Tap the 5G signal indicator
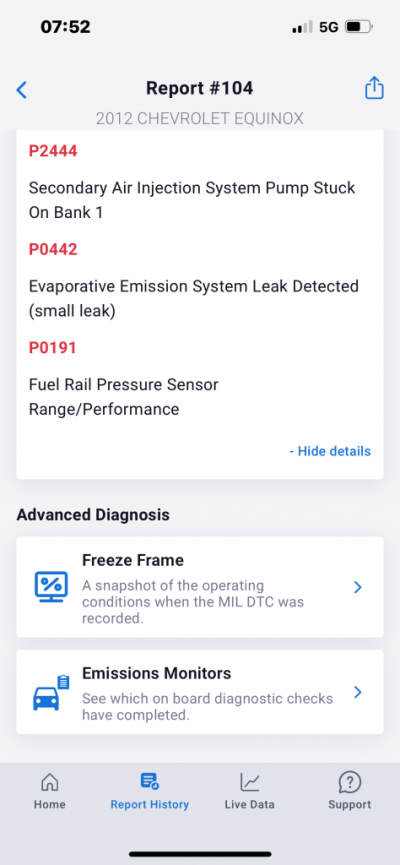The width and height of the screenshot is (400, 865). click(329, 26)
